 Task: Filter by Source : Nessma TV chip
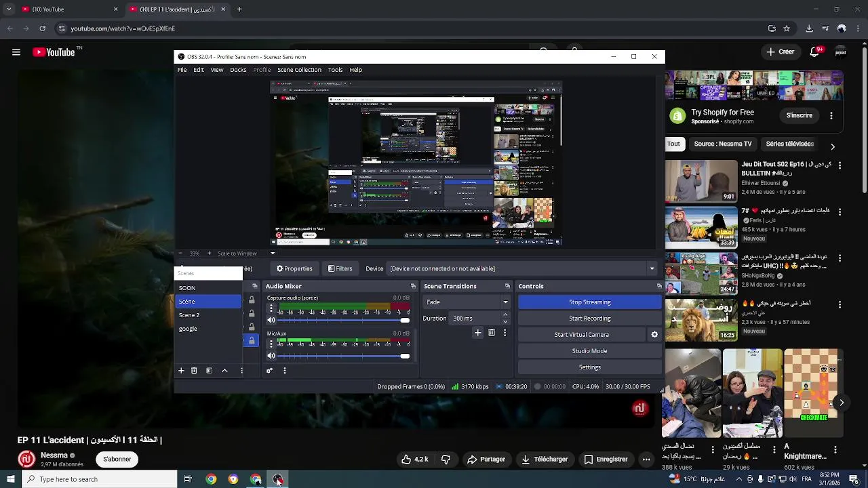tap(723, 144)
